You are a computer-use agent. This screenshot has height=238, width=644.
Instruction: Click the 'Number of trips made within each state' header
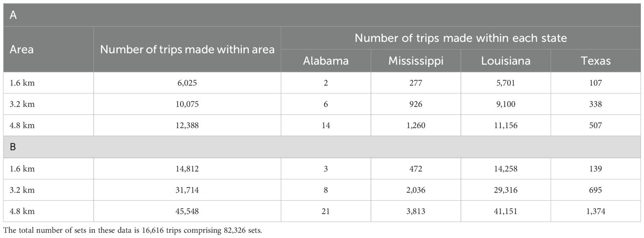461,38
